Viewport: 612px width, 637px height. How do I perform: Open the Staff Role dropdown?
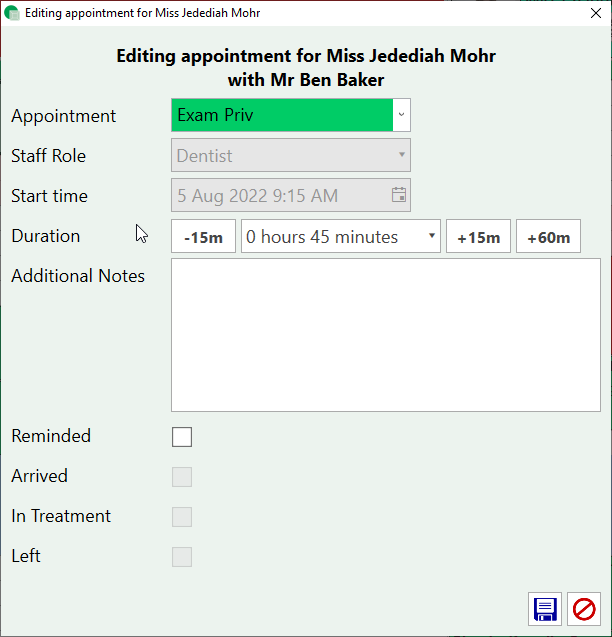click(290, 155)
